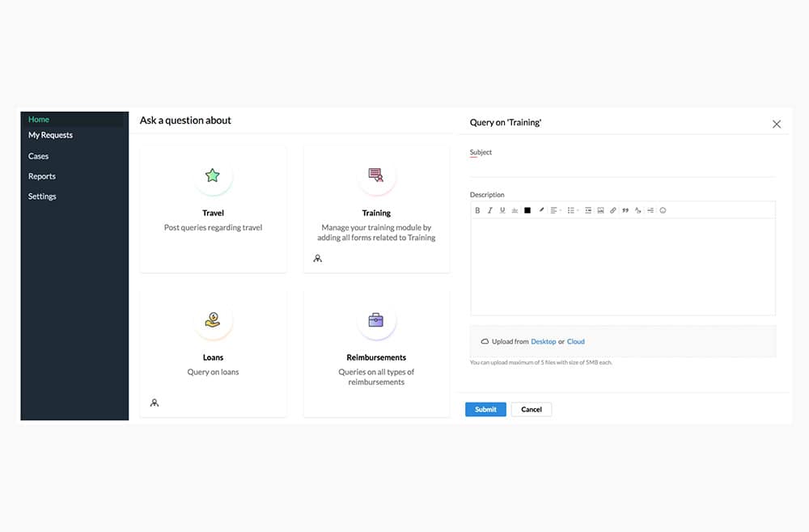Go to Reports in the sidebar
This screenshot has height=532, width=809.
[42, 176]
